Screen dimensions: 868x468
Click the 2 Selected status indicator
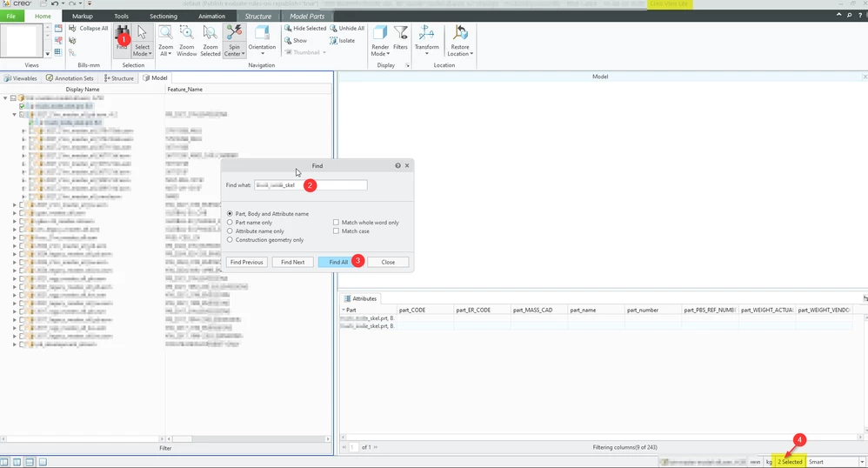[x=790, y=462]
